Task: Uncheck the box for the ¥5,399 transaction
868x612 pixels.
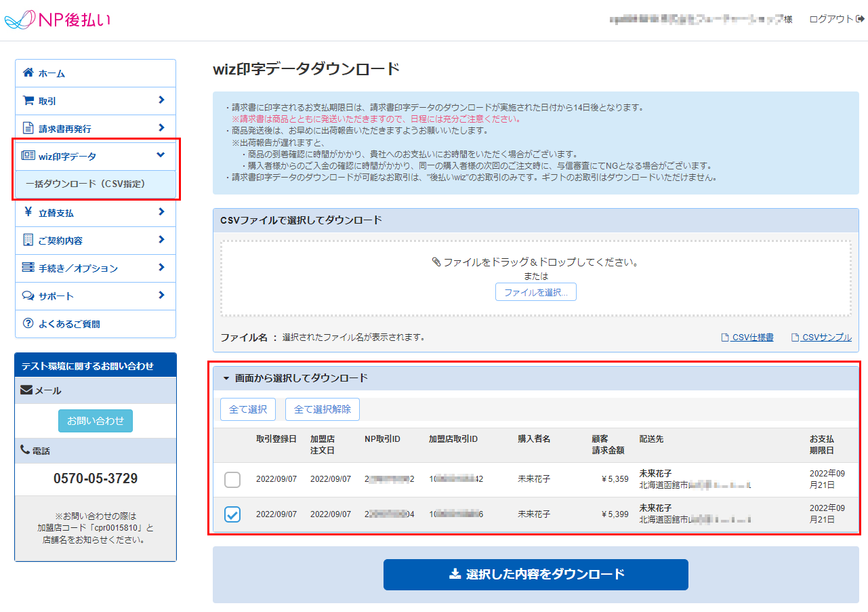Action: pos(232,515)
